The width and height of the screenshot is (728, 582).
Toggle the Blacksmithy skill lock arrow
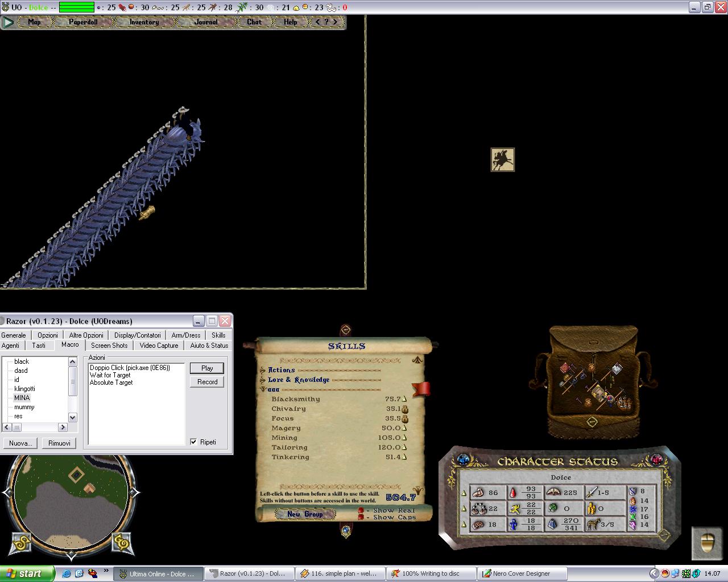(404, 399)
